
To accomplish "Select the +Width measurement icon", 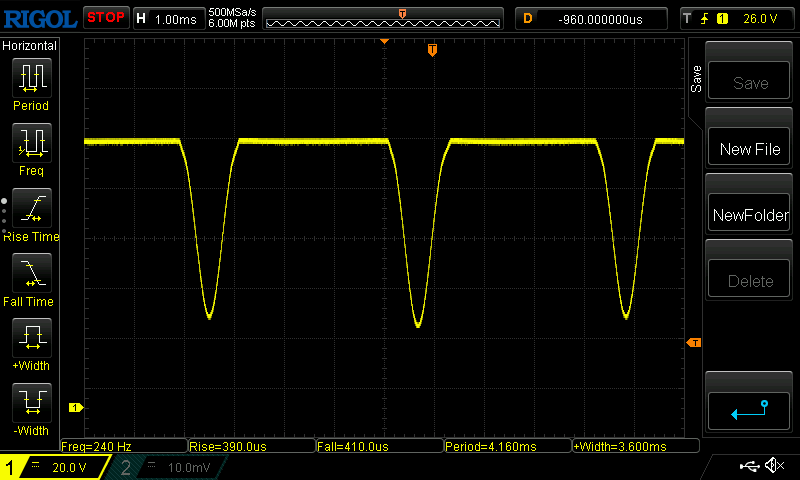I will click(32, 338).
